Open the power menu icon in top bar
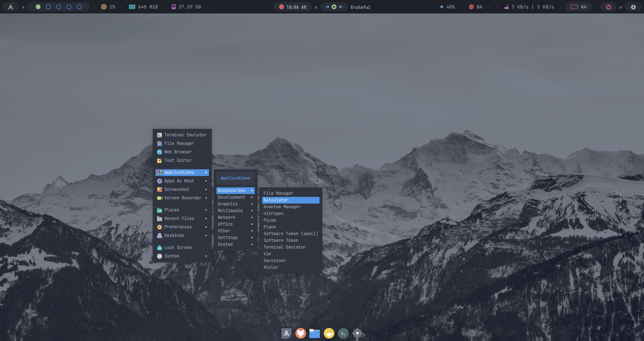 608,7
